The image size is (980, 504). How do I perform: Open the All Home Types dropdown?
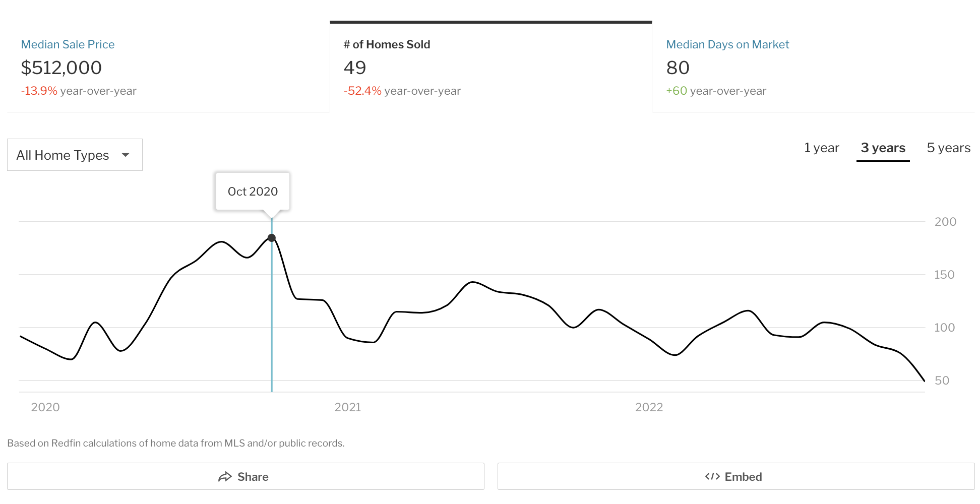pyautogui.click(x=75, y=155)
